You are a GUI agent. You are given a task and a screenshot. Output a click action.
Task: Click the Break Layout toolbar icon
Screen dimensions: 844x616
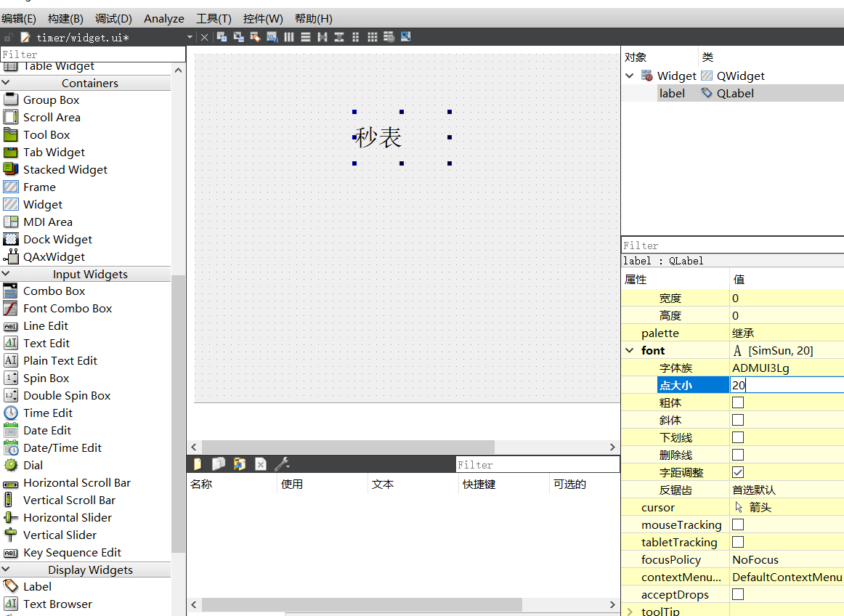[x=389, y=37]
